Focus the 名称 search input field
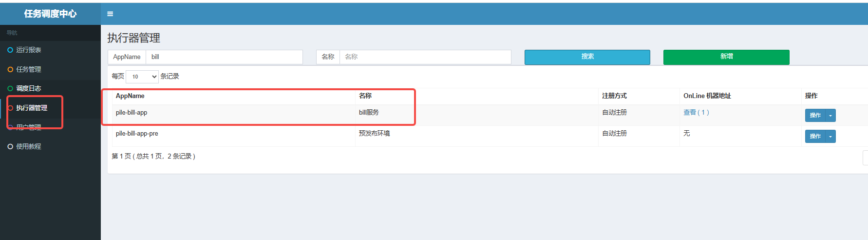 (x=425, y=57)
